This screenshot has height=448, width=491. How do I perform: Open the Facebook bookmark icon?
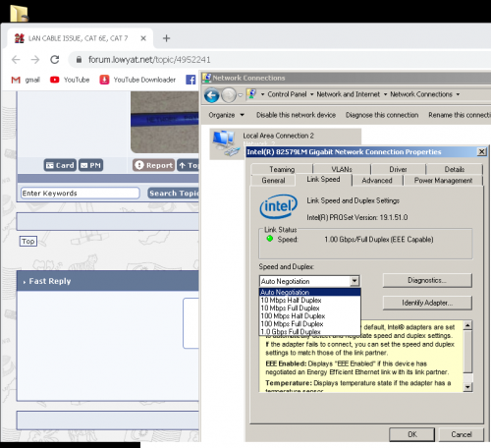(191, 80)
